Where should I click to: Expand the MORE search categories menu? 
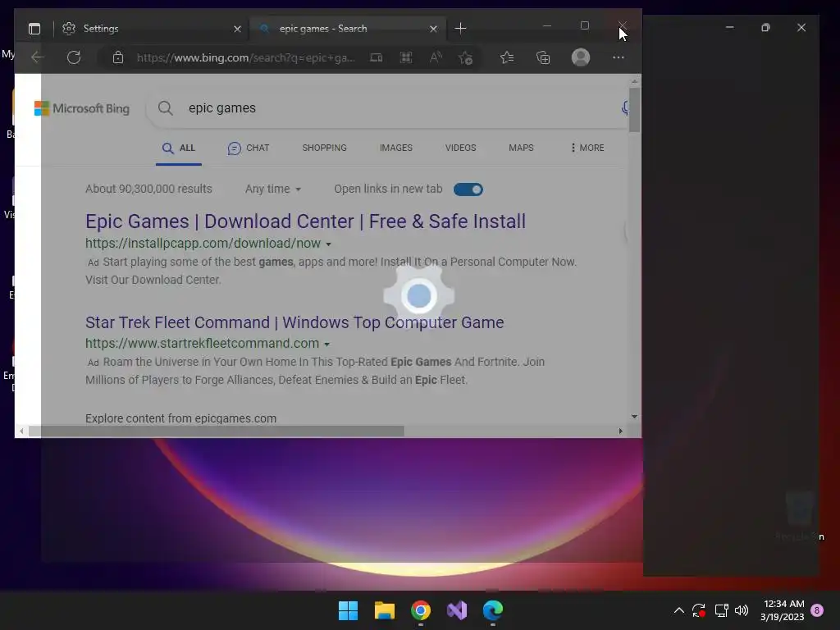587,148
